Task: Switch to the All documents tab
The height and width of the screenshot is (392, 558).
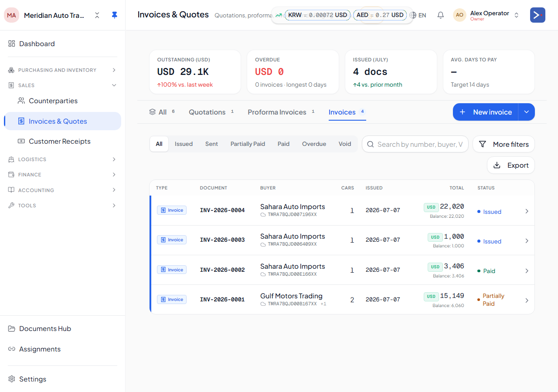Action: (x=162, y=112)
